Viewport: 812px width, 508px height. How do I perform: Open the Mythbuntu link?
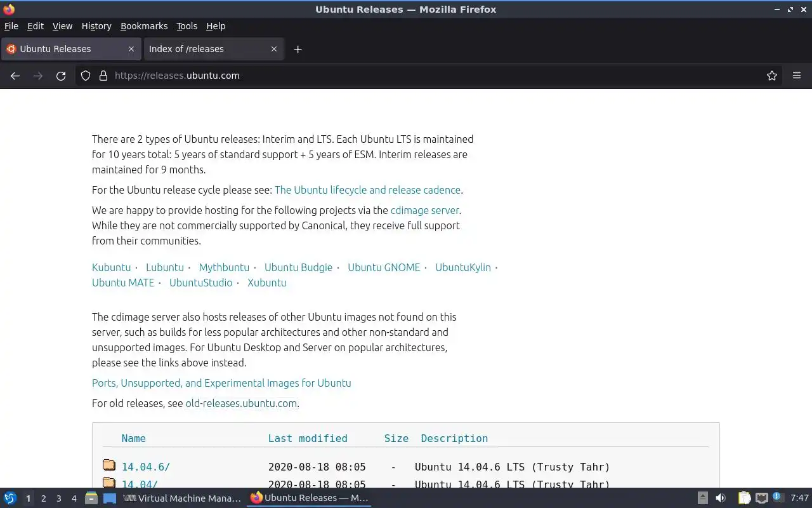224,267
